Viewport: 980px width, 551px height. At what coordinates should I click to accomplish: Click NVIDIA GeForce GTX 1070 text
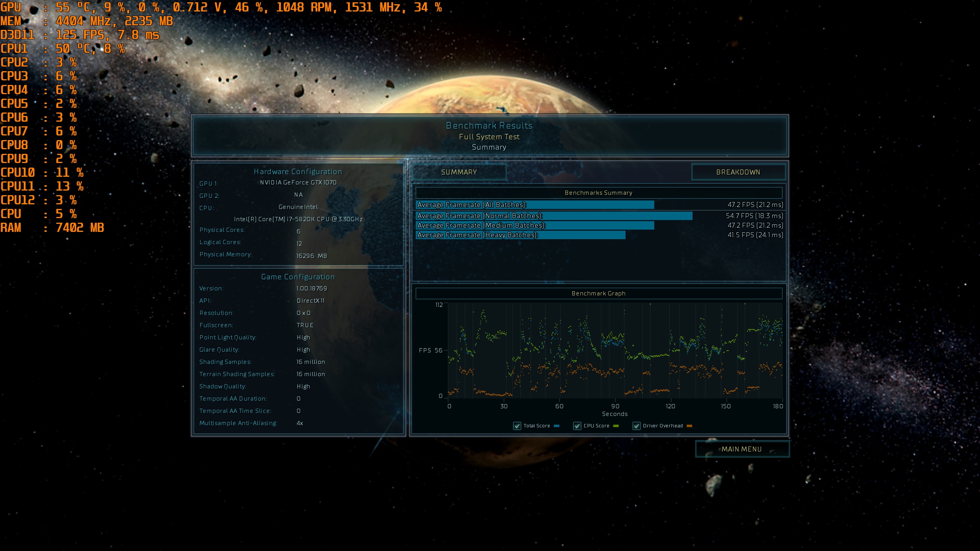pyautogui.click(x=298, y=183)
